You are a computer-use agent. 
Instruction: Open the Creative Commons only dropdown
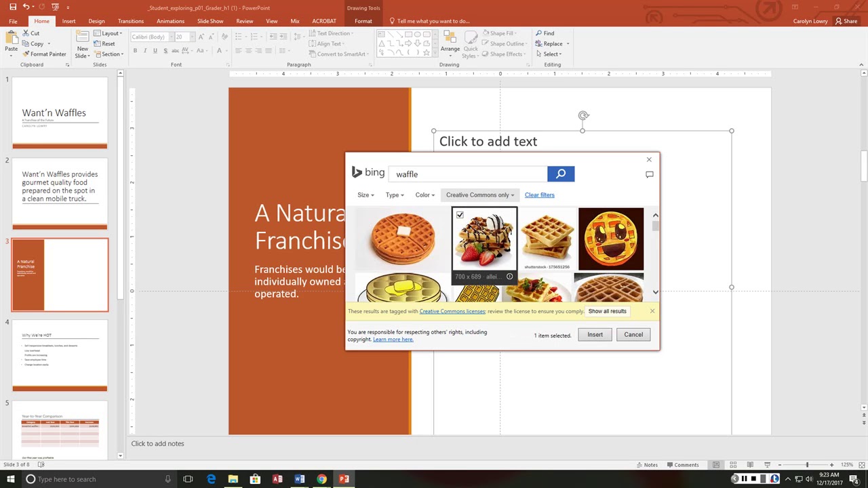tap(480, 195)
